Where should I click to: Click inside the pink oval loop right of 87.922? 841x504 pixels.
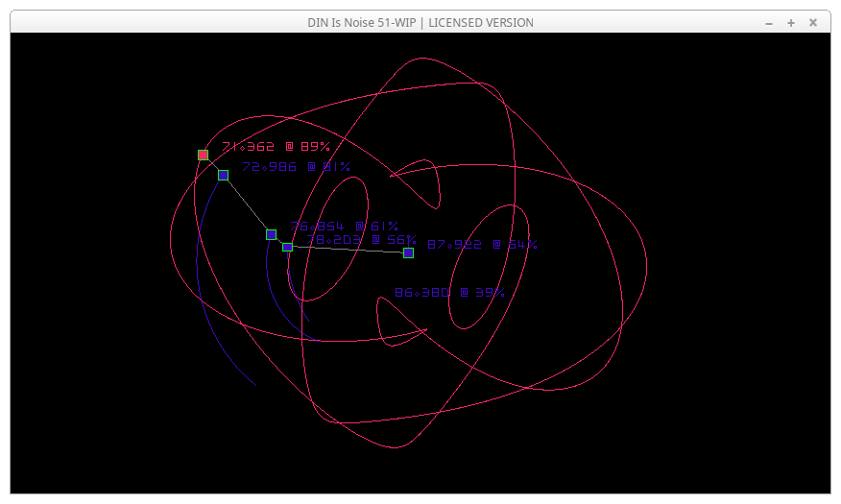(x=490, y=266)
